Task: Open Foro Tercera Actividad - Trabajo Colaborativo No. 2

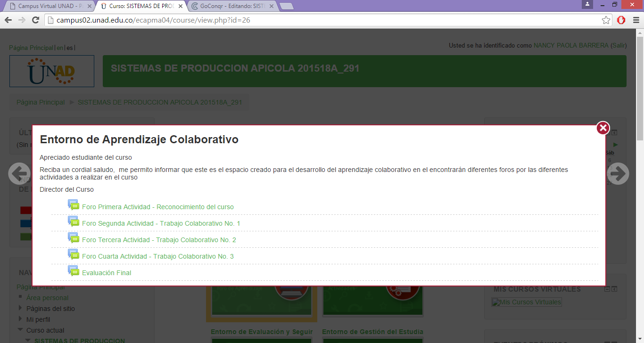Action: pos(159,240)
